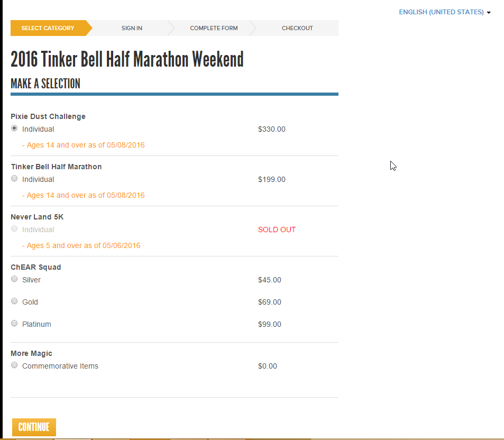Viewport: 504px width, 440px height.
Task: Click the $99.00 Platinum price
Action: coord(269,324)
